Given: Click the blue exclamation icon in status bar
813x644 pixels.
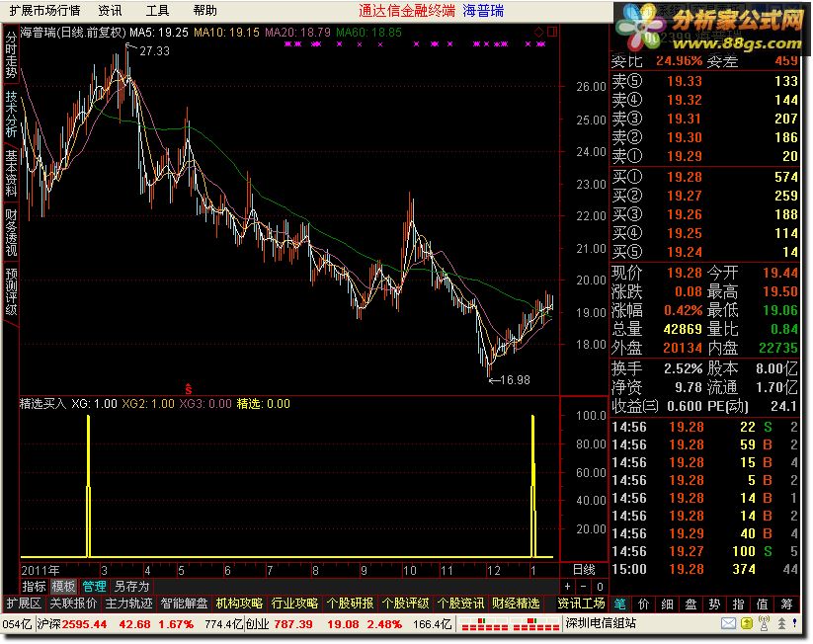Looking at the screenshot, I should click(794, 624).
